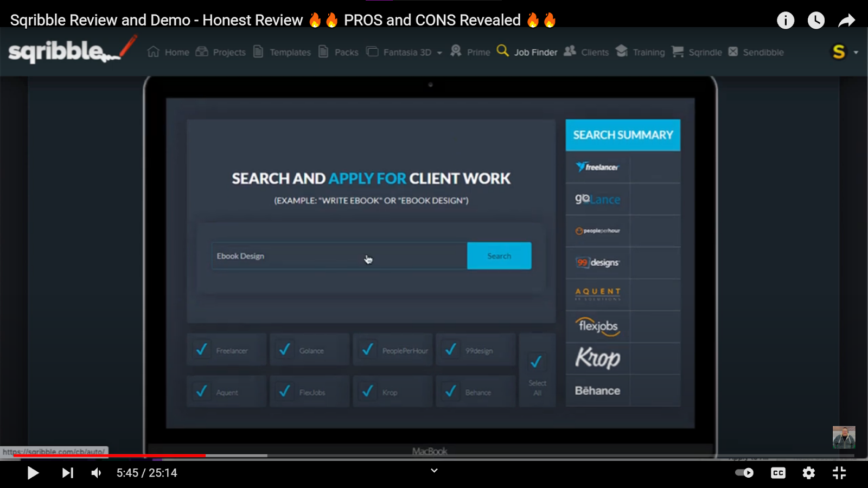Expand the chevron below the progress bar
This screenshot has height=488, width=868.
click(x=434, y=471)
